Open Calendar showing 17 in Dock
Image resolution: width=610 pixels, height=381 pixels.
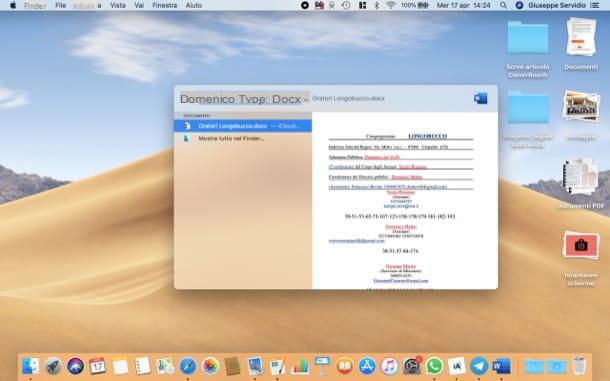click(x=98, y=366)
